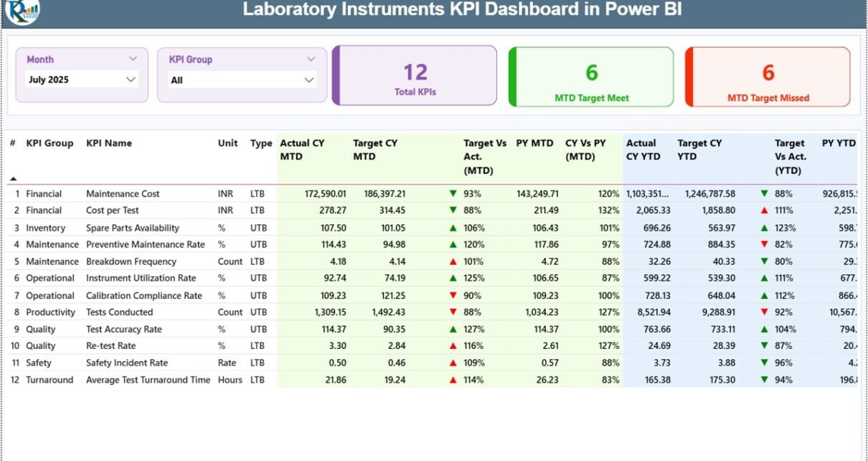The image size is (868, 461).
Task: Click the green down arrow in Maintenance Cost MTD row
Action: [453, 194]
